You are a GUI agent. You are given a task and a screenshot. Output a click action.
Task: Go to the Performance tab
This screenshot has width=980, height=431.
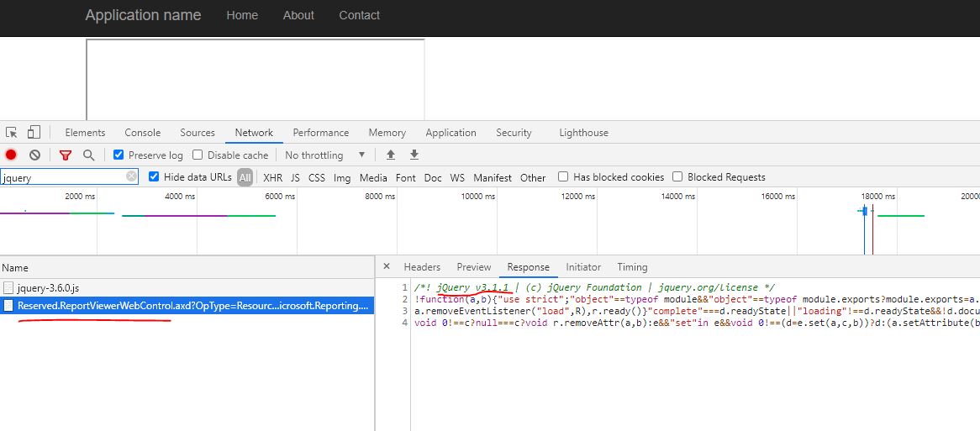click(320, 133)
